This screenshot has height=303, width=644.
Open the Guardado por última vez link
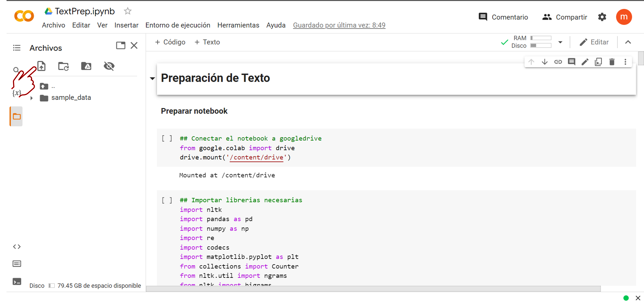click(339, 25)
